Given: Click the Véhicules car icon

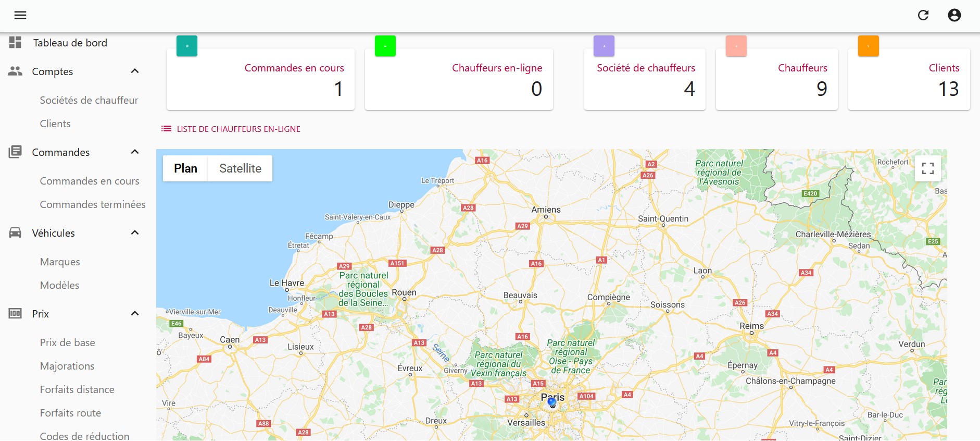Looking at the screenshot, I should tap(15, 232).
